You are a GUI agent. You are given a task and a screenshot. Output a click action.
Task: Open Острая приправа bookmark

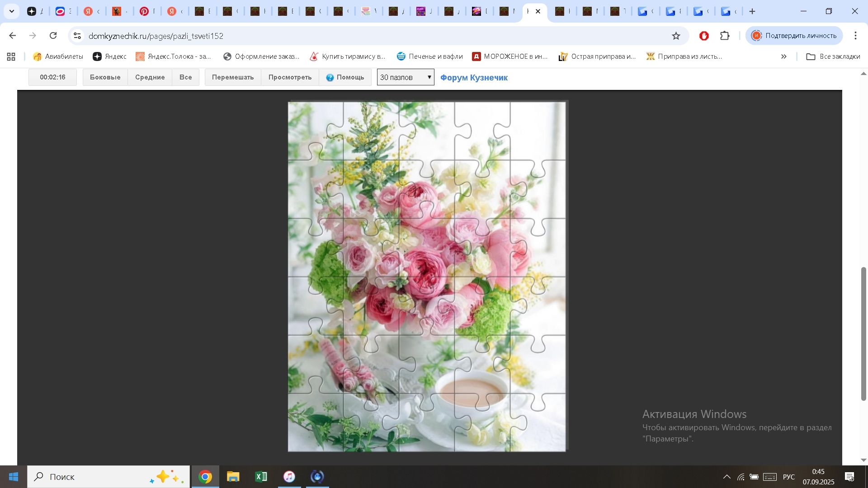point(597,56)
